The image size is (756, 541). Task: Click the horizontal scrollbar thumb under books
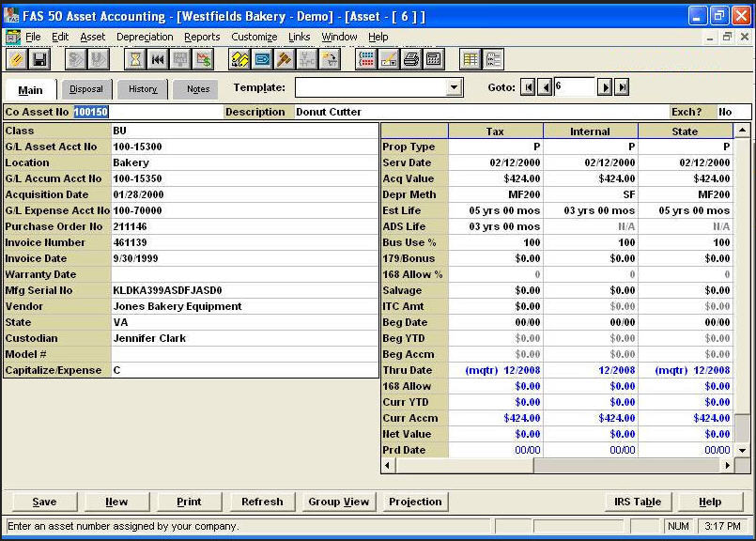pyautogui.click(x=464, y=466)
